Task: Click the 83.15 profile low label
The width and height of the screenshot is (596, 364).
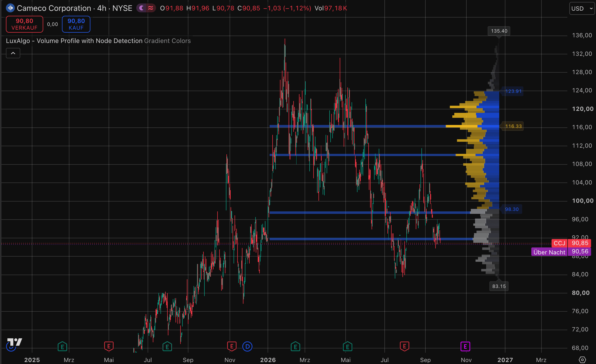Action: pos(499,286)
